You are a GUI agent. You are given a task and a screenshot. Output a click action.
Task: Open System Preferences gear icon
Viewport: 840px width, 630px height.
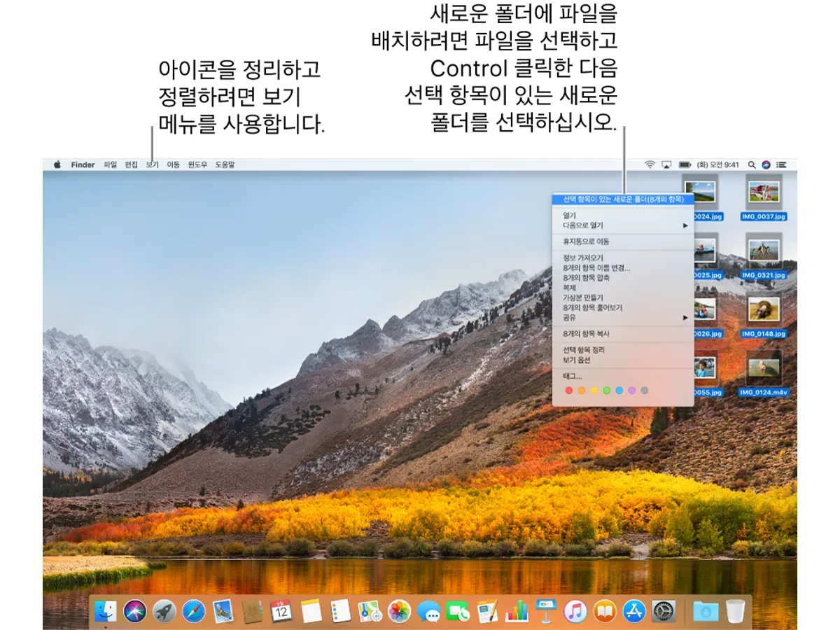(x=664, y=611)
